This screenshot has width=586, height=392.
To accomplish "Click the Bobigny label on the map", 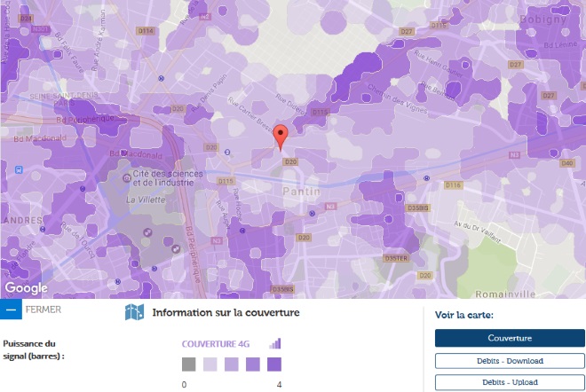I will click(543, 20).
